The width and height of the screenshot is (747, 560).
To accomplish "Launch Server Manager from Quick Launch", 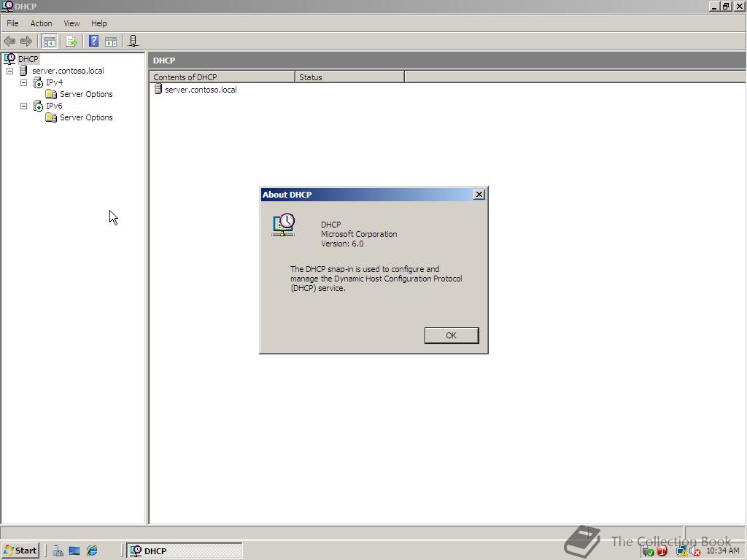I will (x=58, y=551).
